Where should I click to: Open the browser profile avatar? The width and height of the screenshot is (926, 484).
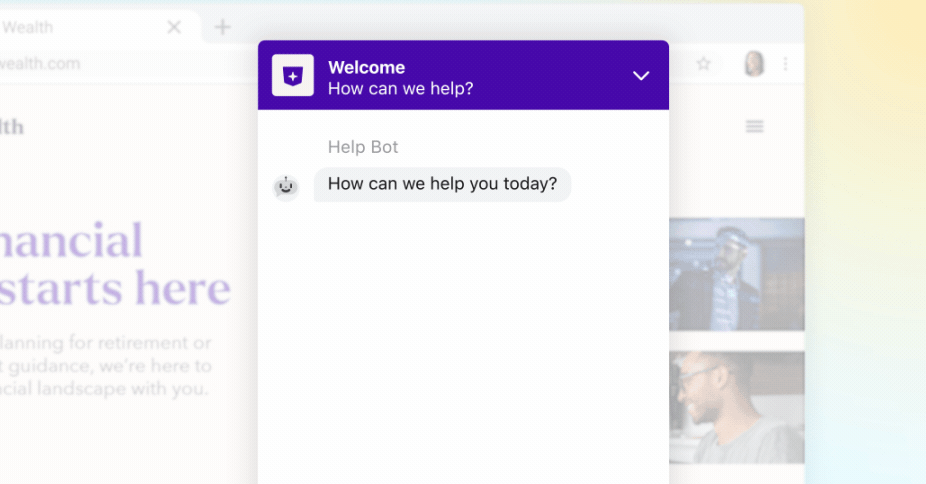click(753, 64)
